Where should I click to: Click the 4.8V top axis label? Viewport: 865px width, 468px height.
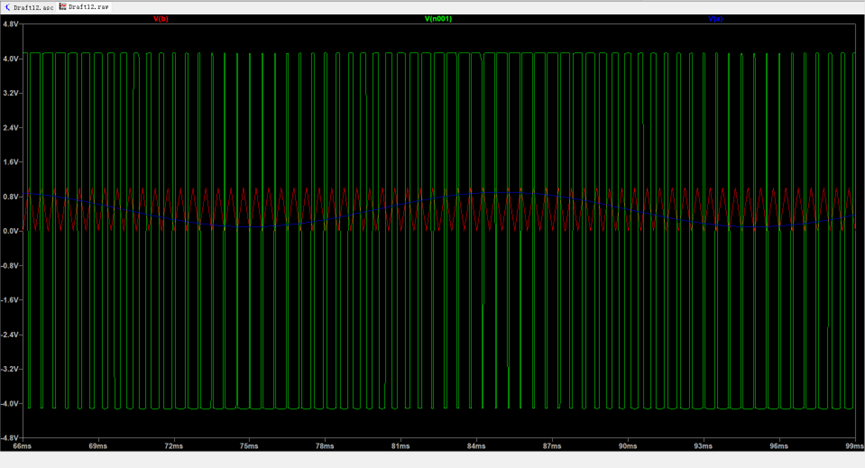10,24
